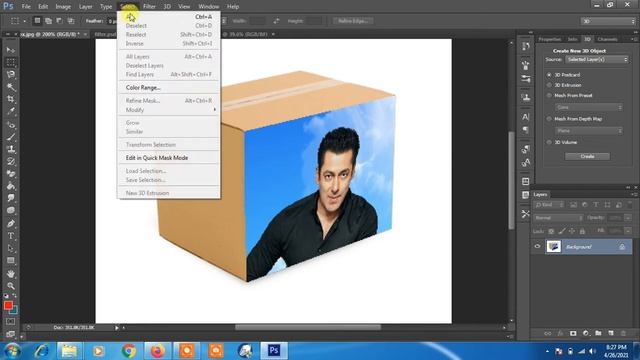Switch to the Properties tab
The height and width of the screenshot is (360, 640).
tap(549, 39)
